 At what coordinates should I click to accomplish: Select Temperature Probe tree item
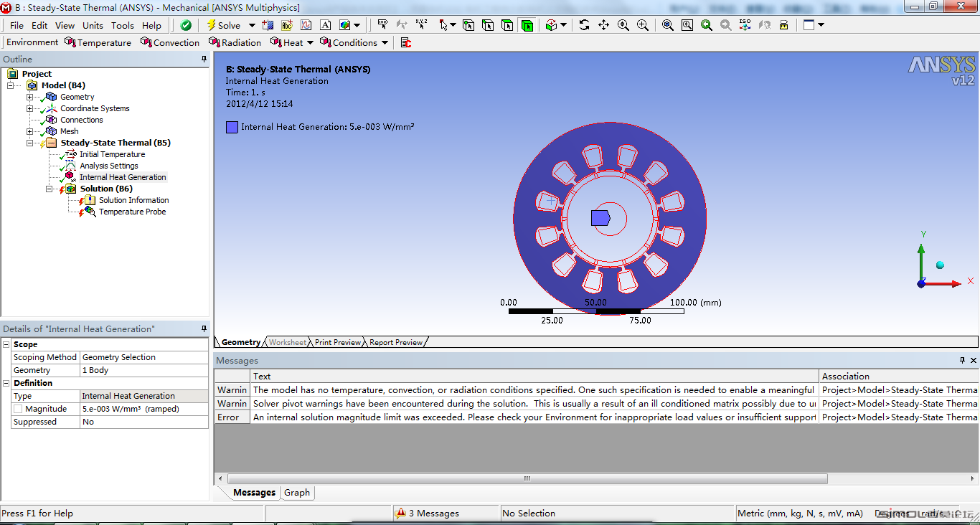(132, 212)
